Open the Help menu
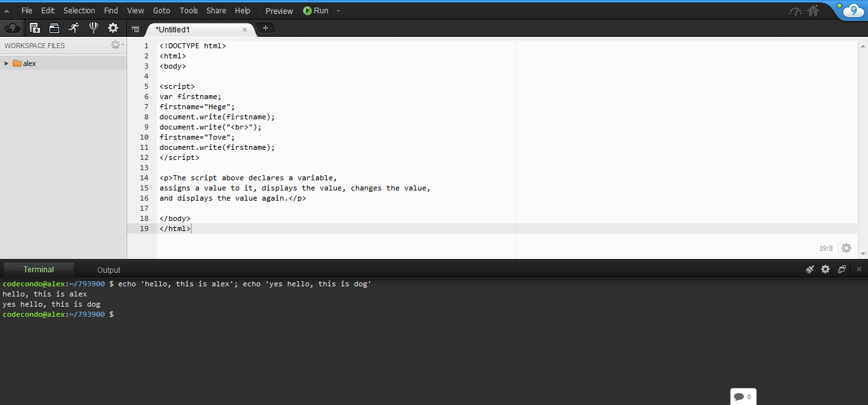Image resolution: width=868 pixels, height=405 pixels. click(x=243, y=11)
